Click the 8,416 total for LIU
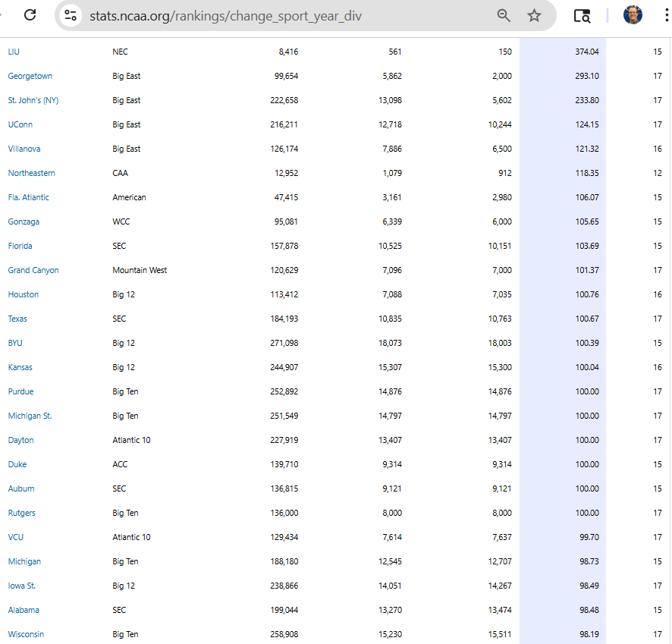 [288, 52]
